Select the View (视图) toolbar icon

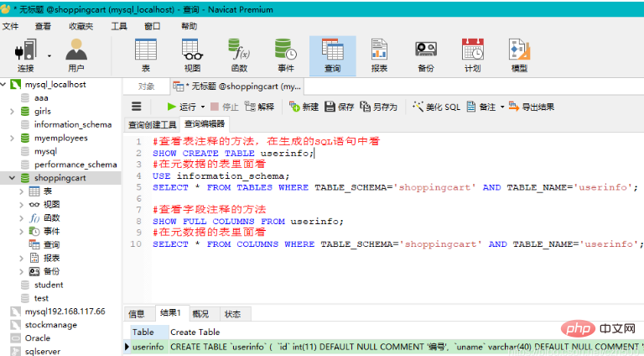192,55
